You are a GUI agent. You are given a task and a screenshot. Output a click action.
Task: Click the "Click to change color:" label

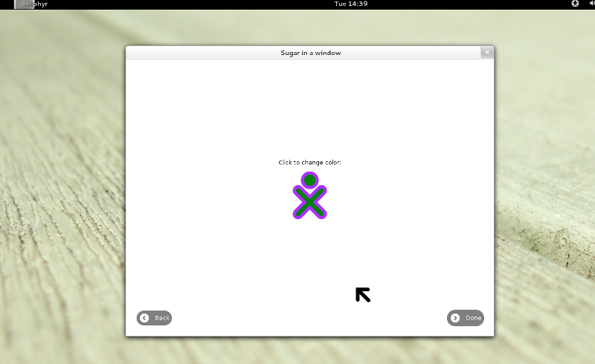[x=309, y=162]
